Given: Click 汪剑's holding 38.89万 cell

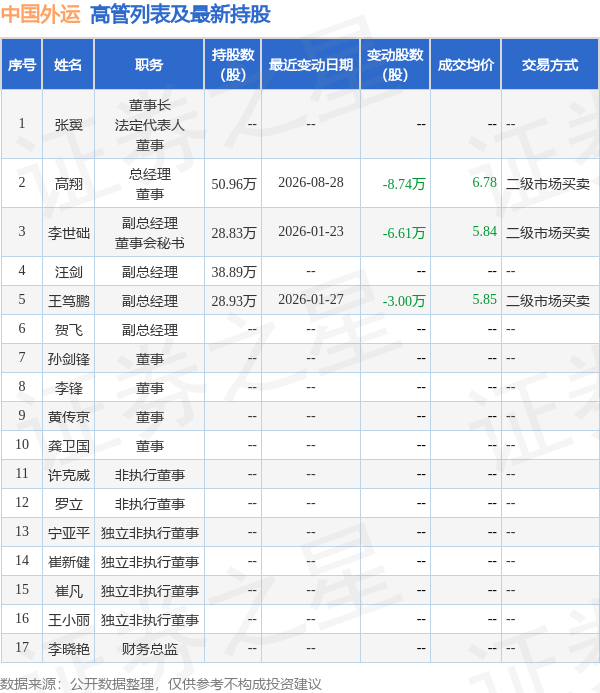Looking at the screenshot, I should (234, 271).
